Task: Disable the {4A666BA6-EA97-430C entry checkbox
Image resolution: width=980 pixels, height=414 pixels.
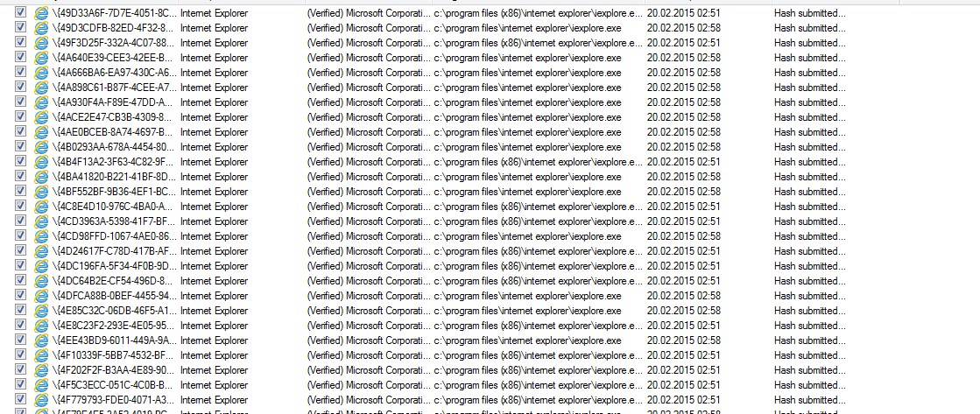Action: pos(21,71)
